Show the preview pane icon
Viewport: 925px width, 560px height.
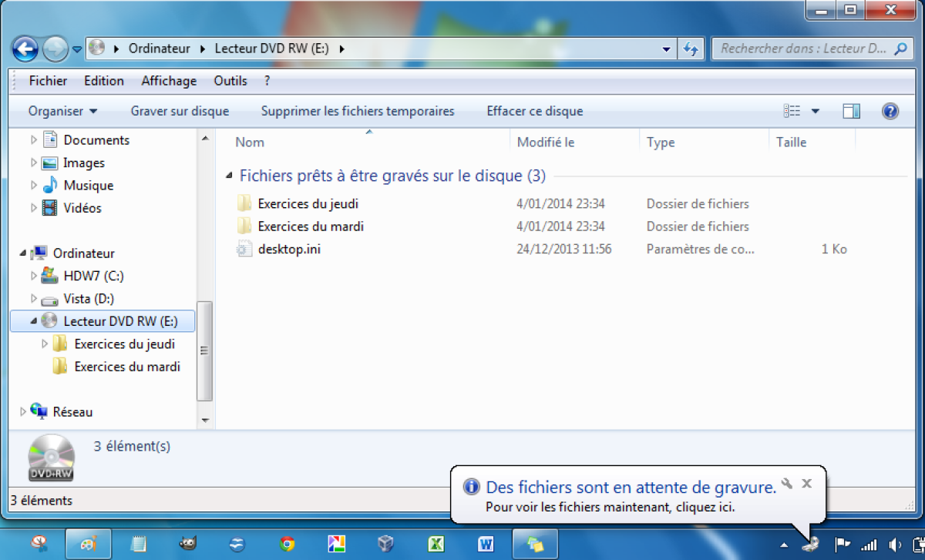(851, 111)
